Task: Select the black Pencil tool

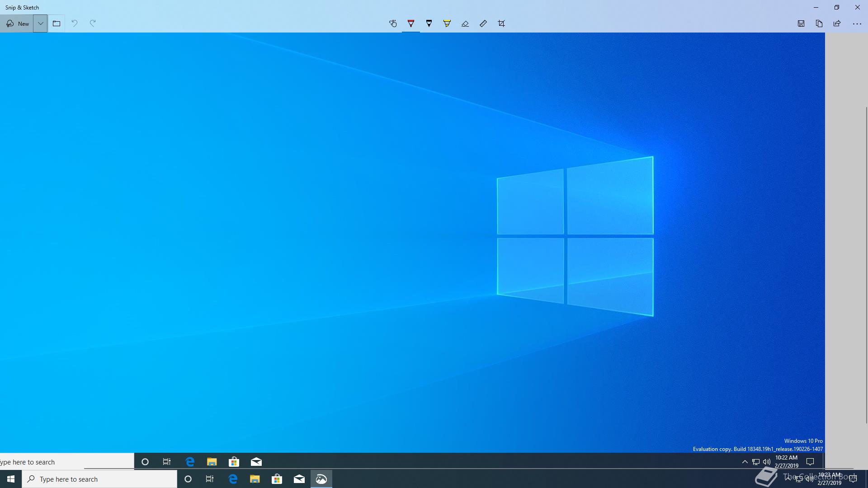Action: pos(429,23)
